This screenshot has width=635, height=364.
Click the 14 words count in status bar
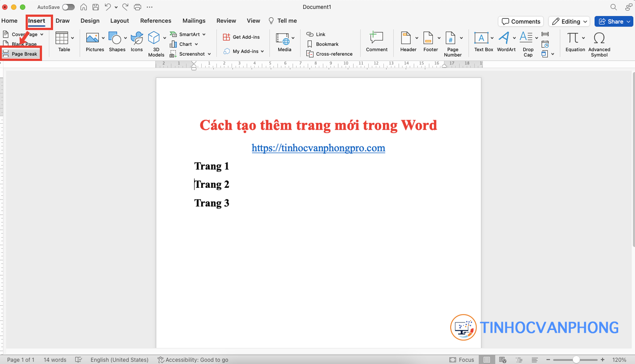(x=55, y=360)
